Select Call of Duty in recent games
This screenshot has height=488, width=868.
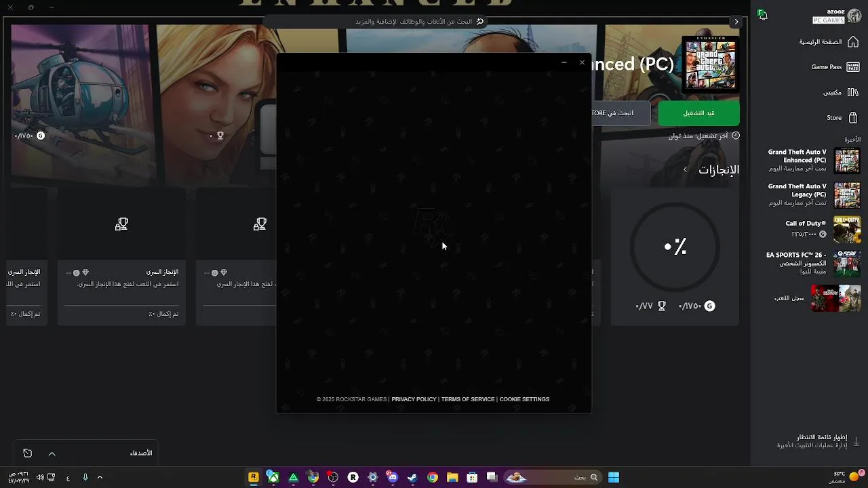pyautogui.click(x=823, y=229)
